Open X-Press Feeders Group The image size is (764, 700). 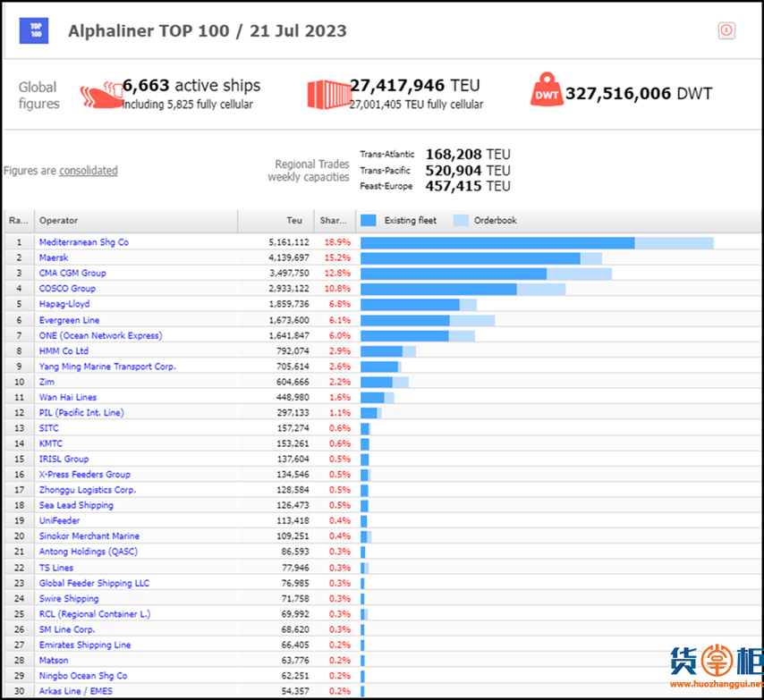click(x=85, y=475)
